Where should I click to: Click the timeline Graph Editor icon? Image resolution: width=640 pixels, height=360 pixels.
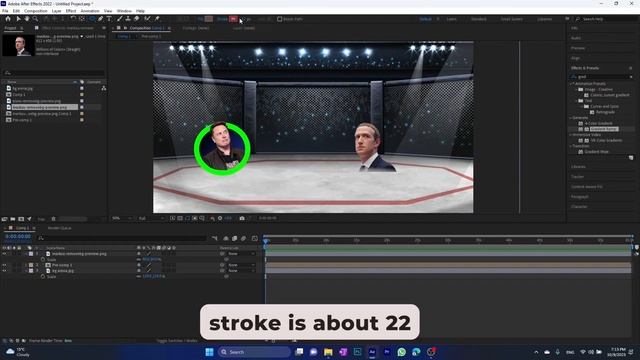tap(255, 238)
